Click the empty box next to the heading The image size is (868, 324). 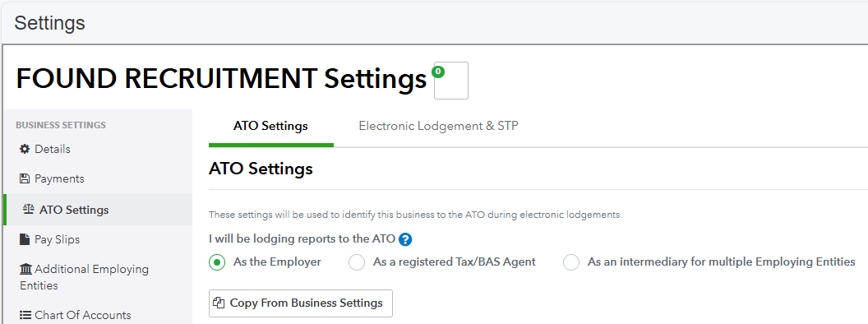(451, 81)
